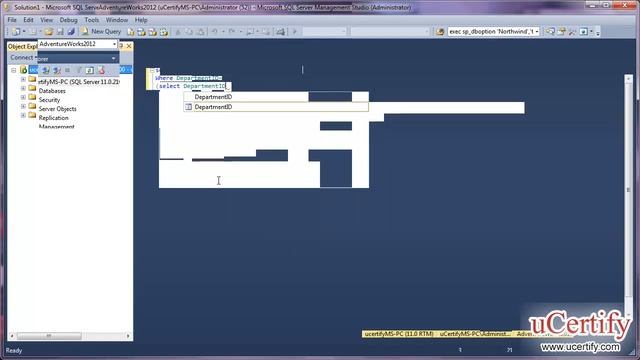Open the Window menu
Screen dimensions: 640x360
pyautogui.click(x=117, y=20)
